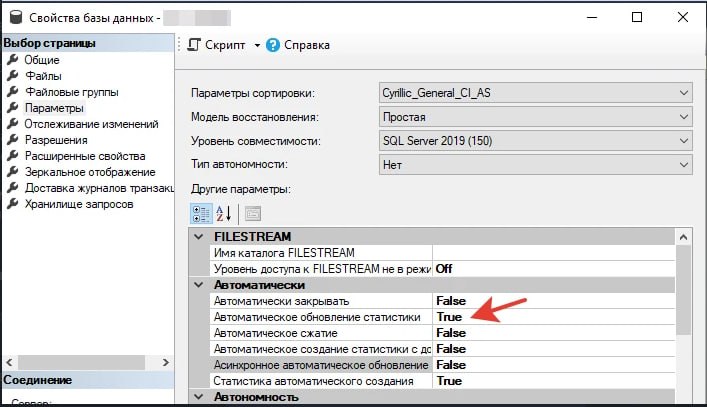Image resolution: width=707 pixels, height=407 pixels.
Task: Collapse the Автоматически category
Action: tap(198, 285)
